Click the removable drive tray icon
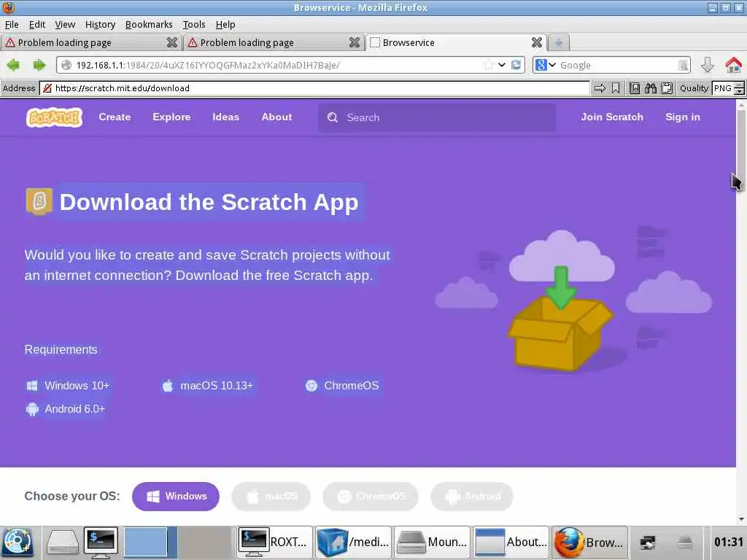Screen dimensions: 747x560 [x=684, y=542]
